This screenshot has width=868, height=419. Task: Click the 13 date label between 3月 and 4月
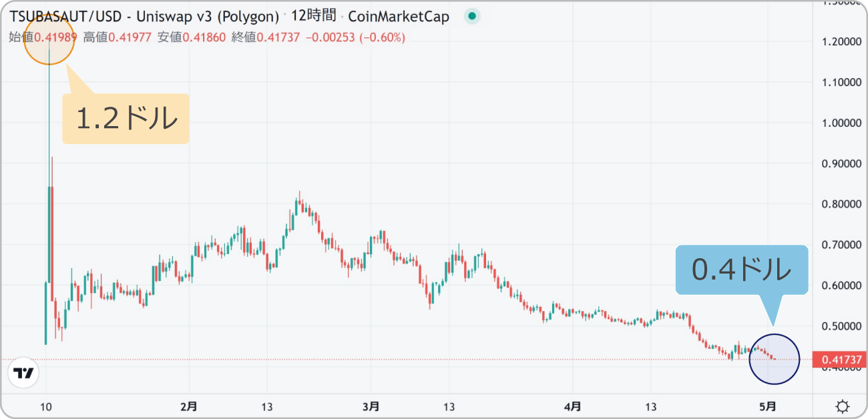pos(449,406)
